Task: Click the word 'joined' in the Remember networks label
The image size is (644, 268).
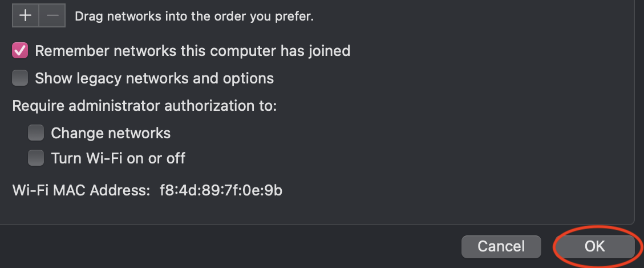Action: pyautogui.click(x=329, y=51)
